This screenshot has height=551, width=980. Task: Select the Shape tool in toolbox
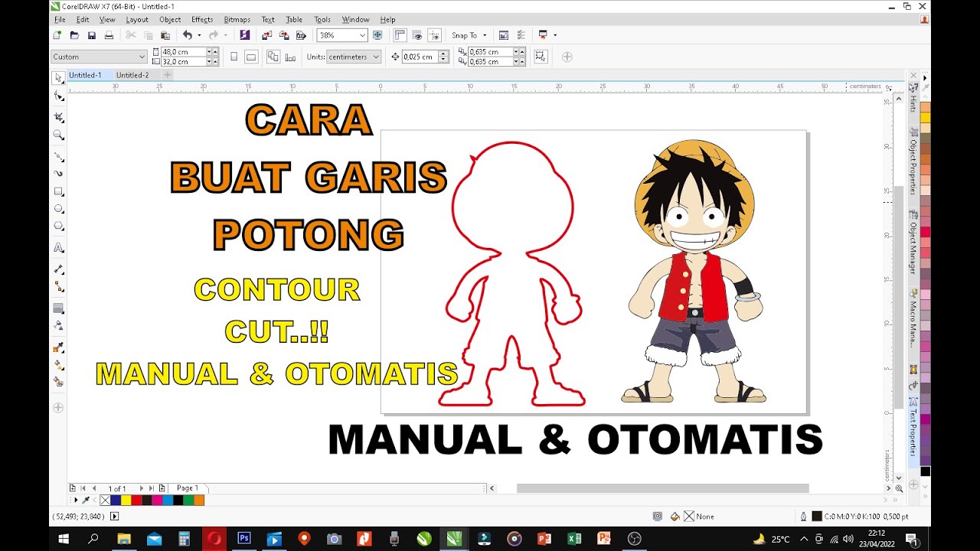pyautogui.click(x=59, y=96)
